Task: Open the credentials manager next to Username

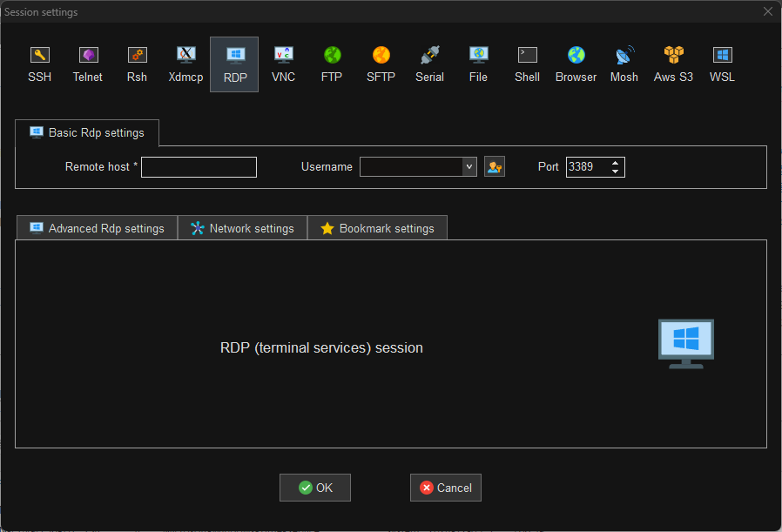Action: pyautogui.click(x=494, y=166)
